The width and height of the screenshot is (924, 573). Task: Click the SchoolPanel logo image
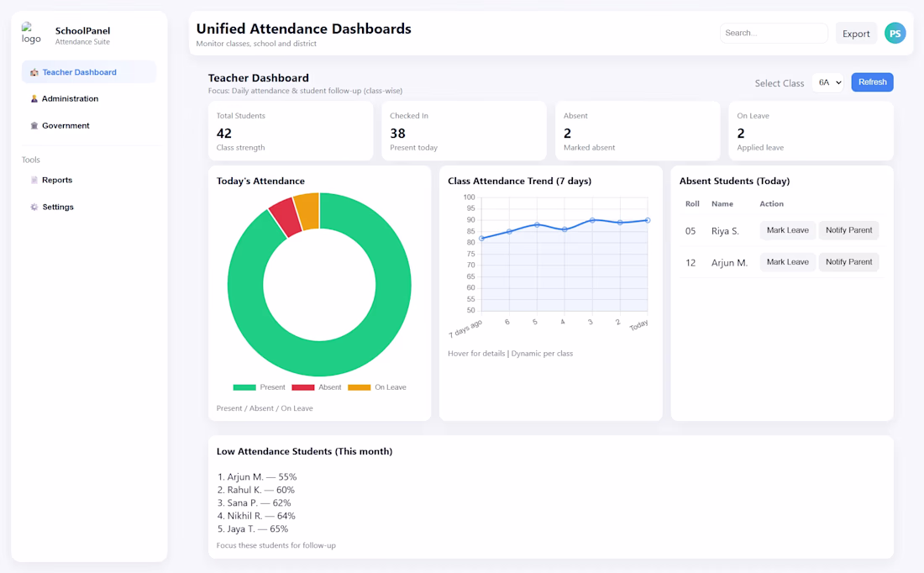point(31,34)
